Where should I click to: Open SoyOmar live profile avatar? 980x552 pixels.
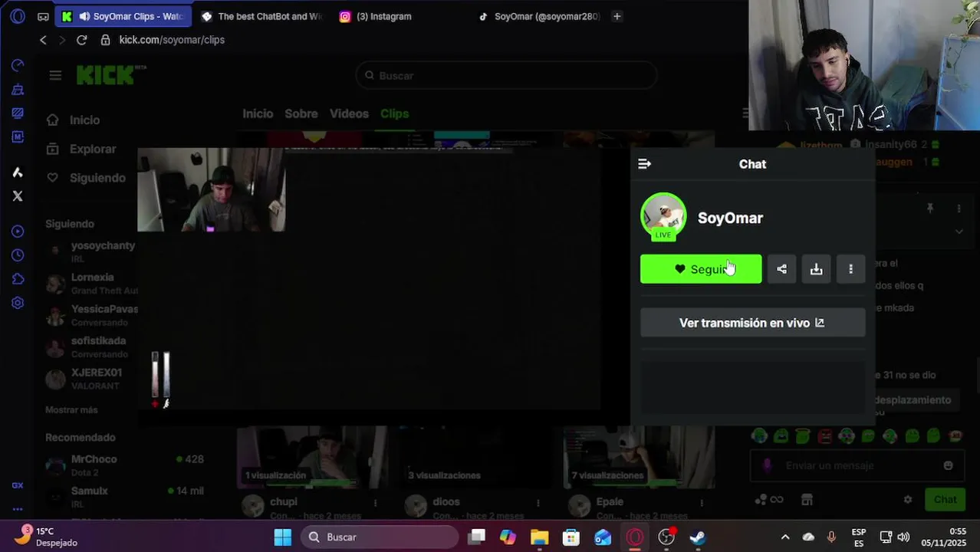click(663, 216)
